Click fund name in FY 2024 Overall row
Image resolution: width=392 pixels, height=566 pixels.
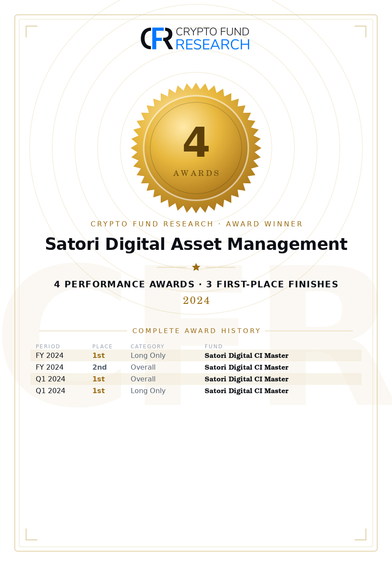247,367
